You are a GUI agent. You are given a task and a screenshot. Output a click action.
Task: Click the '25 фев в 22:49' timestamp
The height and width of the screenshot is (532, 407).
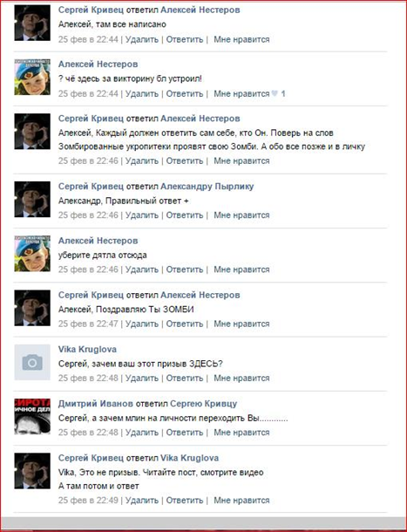pos(88,500)
